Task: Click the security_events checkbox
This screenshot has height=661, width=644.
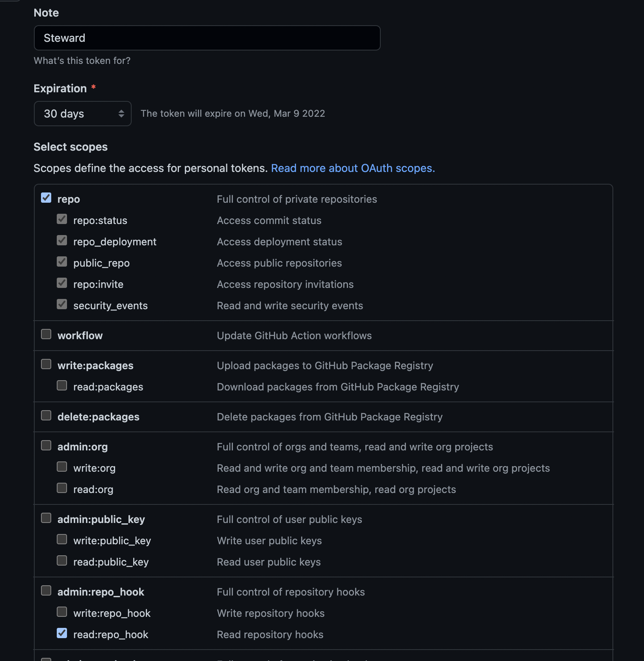Action: [x=62, y=304]
